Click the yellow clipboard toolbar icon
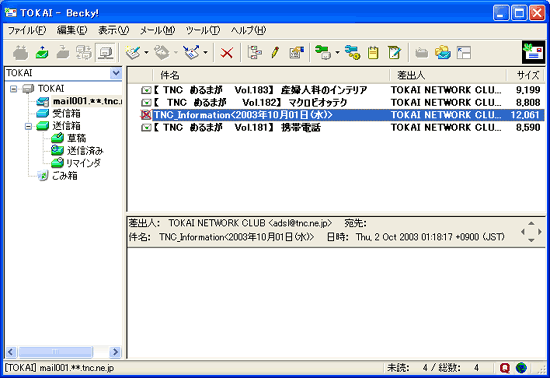Image resolution: width=550 pixels, height=378 pixels. click(373, 53)
